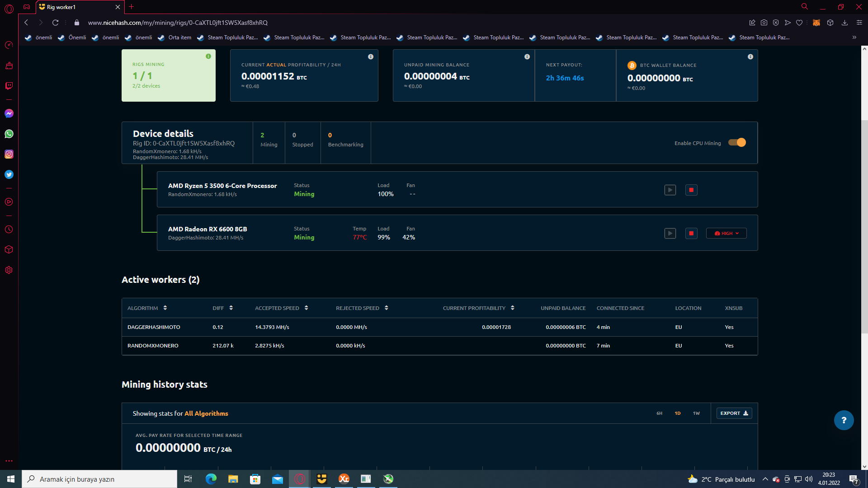Screen dimensions: 868x488
Task: Open the HIGH power mode dropdown
Action: [726, 234]
